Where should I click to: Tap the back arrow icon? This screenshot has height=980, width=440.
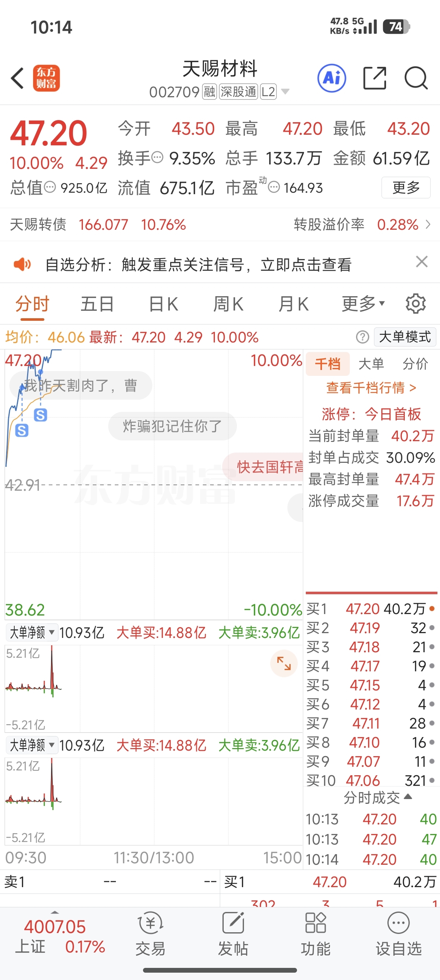18,79
